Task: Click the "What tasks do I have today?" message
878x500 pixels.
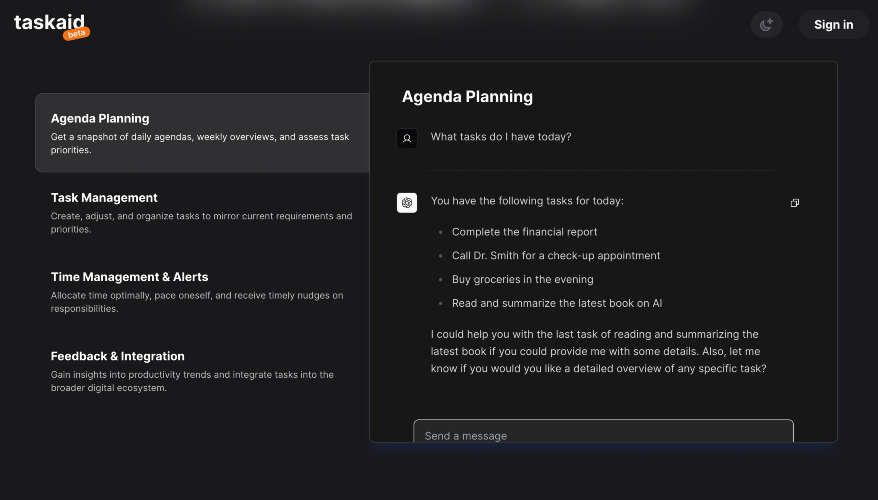Action: 501,137
